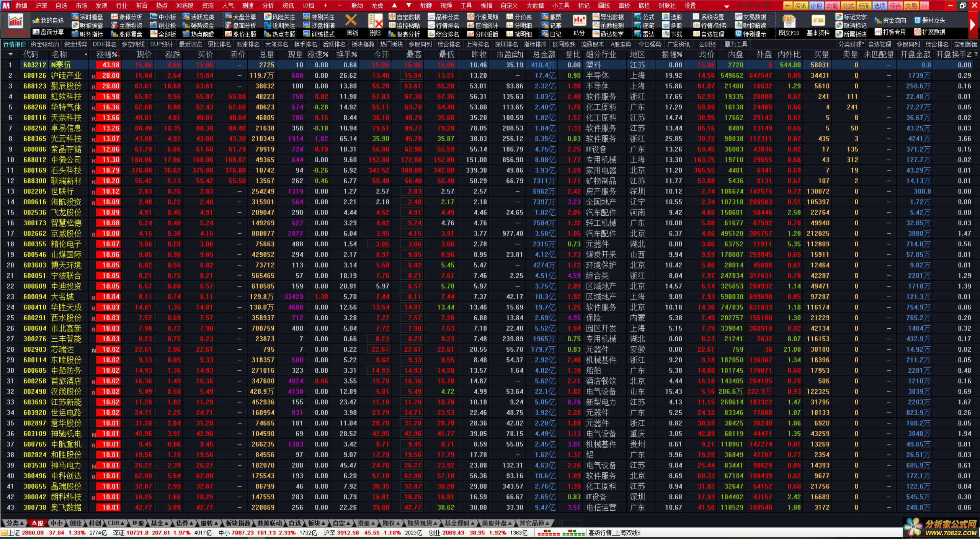
Task: Select the 科创 bottom tab
Action: point(95,523)
